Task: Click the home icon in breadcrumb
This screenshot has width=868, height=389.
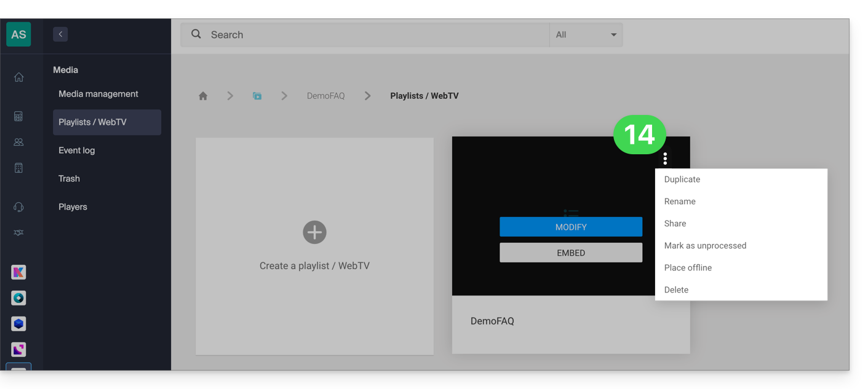Action: click(x=203, y=96)
